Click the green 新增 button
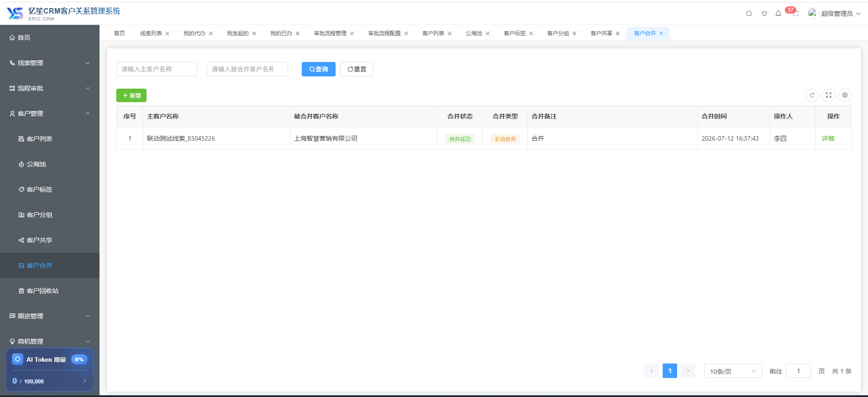The image size is (868, 397). (x=131, y=95)
